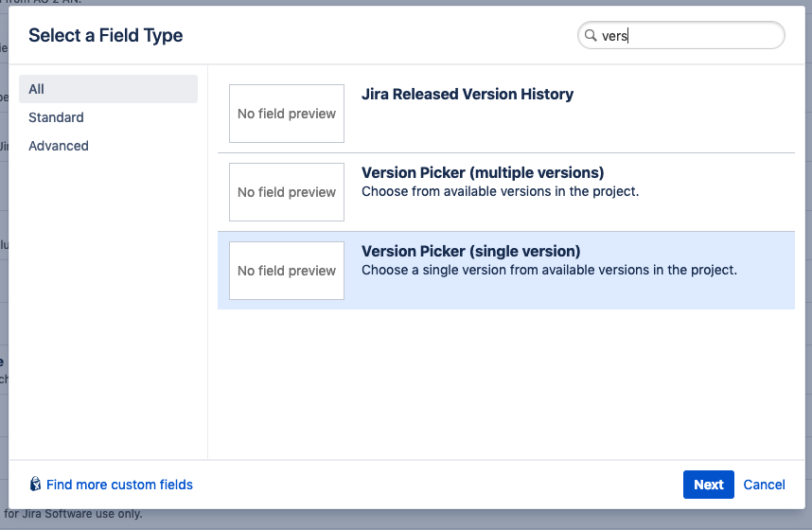
Task: Click preview box for Jira Released Version History
Action: (x=287, y=114)
